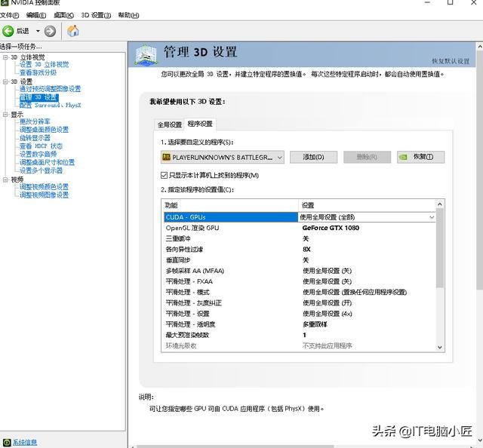
Task: Click the 功能 column header
Action: pyautogui.click(x=229, y=205)
